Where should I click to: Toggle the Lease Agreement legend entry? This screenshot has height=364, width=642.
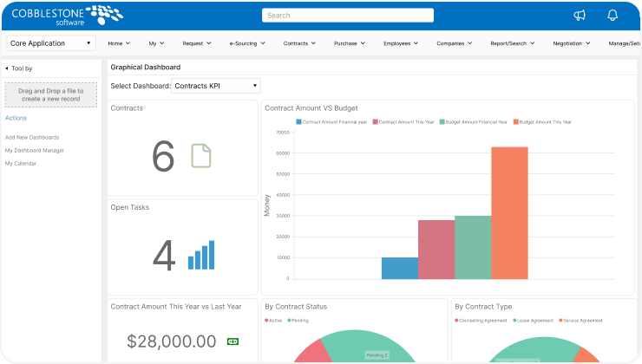(x=532, y=321)
